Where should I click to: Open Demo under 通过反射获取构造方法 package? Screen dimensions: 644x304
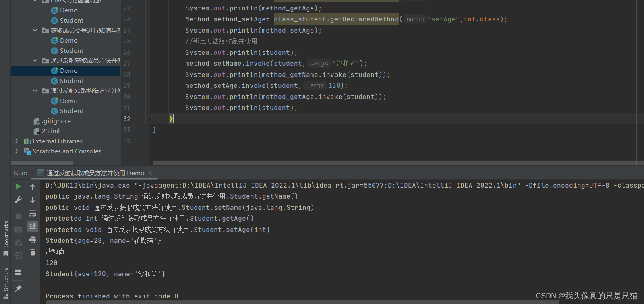point(68,101)
